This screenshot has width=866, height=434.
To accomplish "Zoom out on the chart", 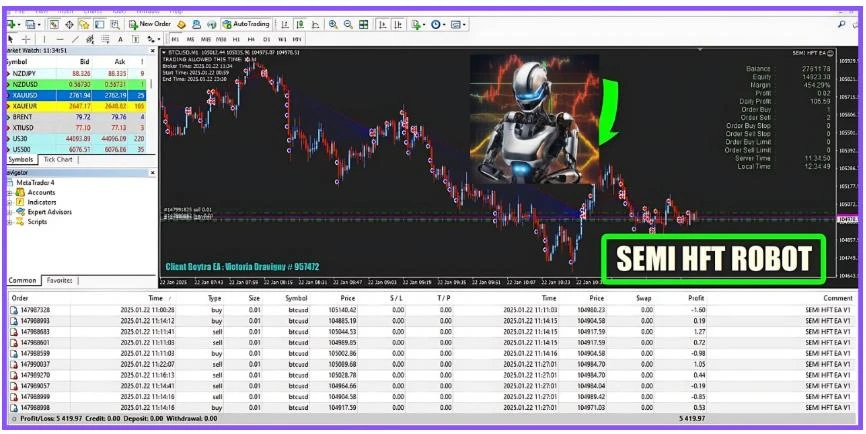I will (348, 24).
